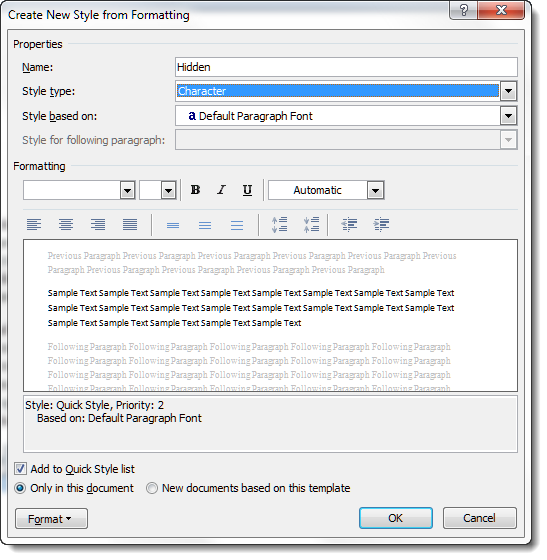Select New documents based on this template
This screenshot has width=547, height=560.
pos(152,488)
